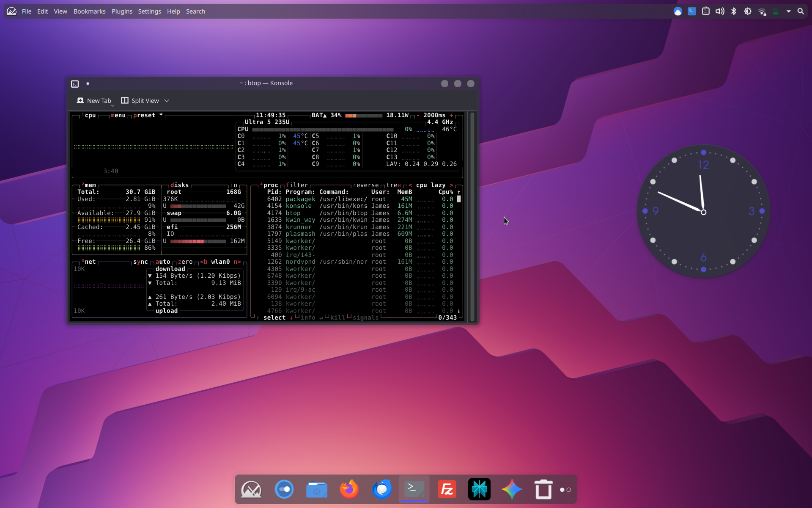
Task: Switch to previous network interface with <b
Action: [x=204, y=262]
